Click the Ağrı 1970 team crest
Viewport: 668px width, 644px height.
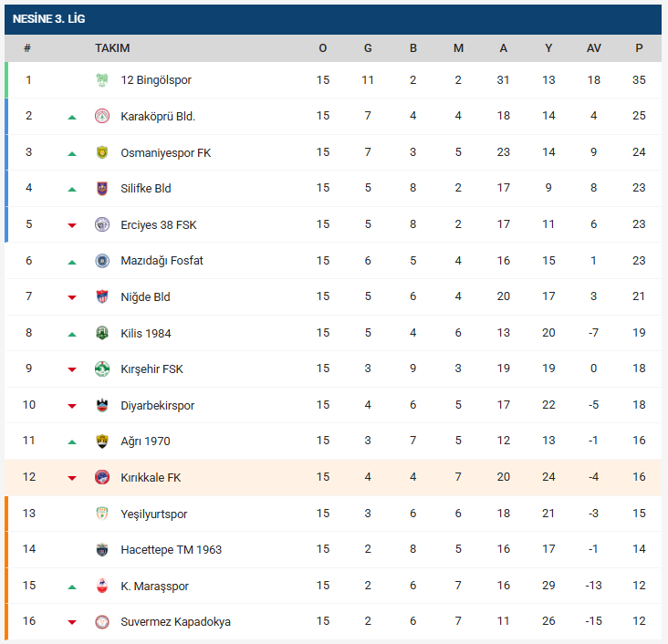(x=102, y=441)
